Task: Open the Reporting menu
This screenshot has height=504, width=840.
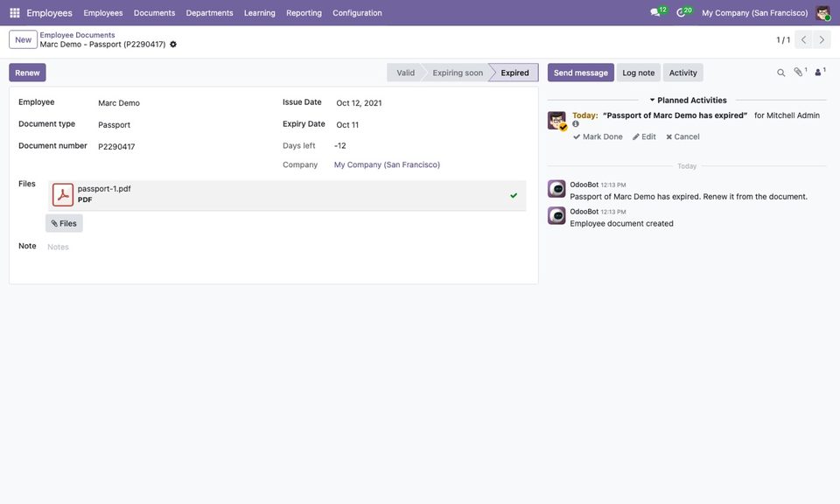Action: pos(304,13)
